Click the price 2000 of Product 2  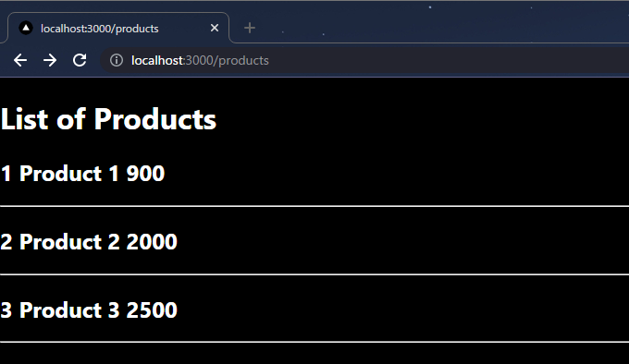click(152, 242)
